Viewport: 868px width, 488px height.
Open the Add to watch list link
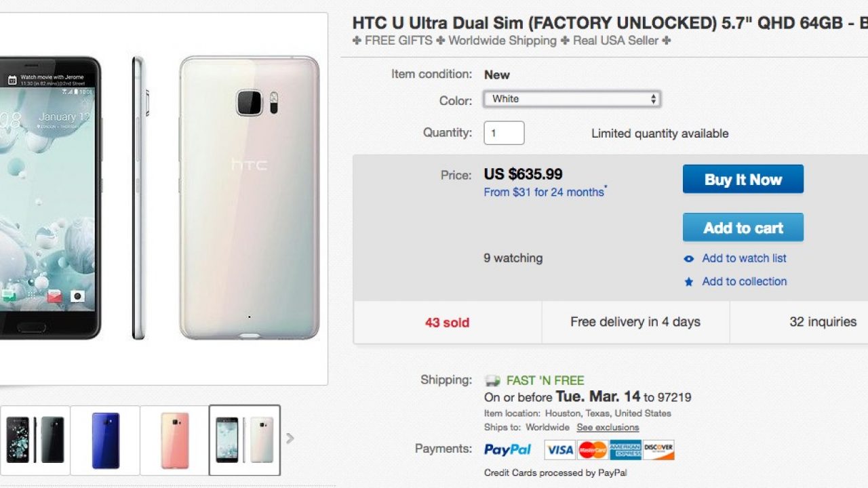[x=744, y=258]
